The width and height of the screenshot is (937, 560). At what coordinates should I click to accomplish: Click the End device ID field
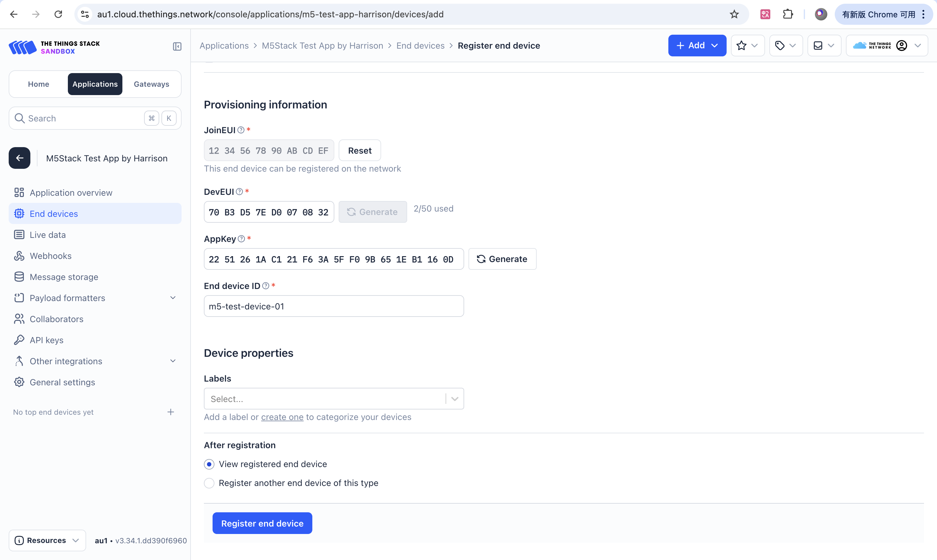tap(334, 306)
